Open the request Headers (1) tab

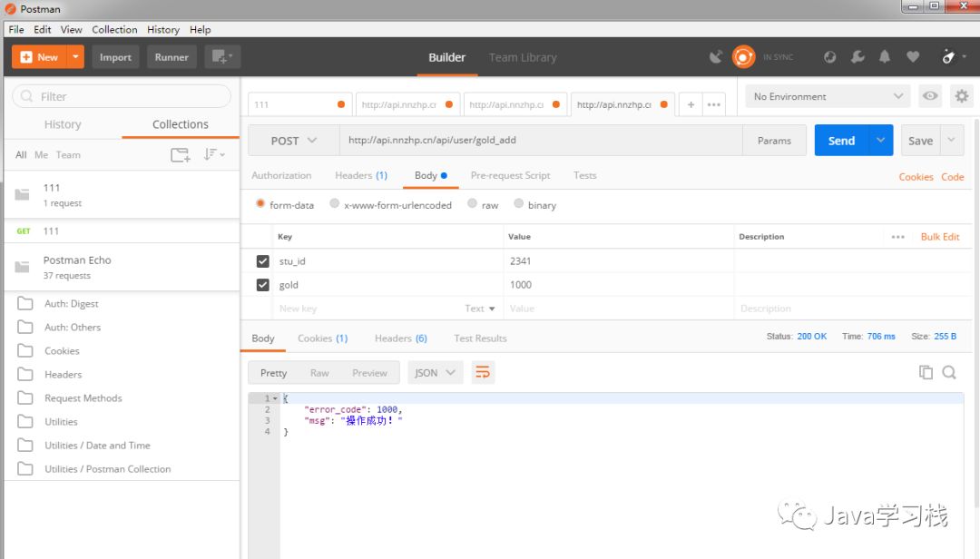click(x=361, y=176)
